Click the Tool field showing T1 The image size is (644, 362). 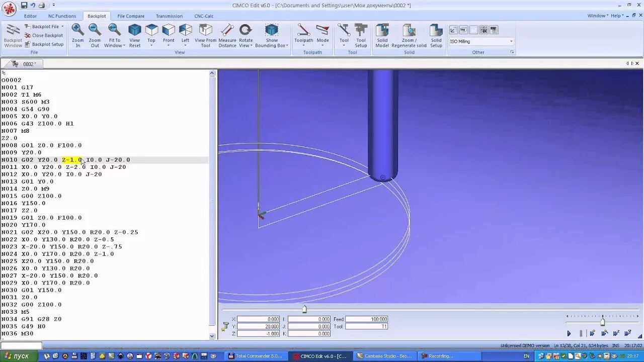point(367,326)
